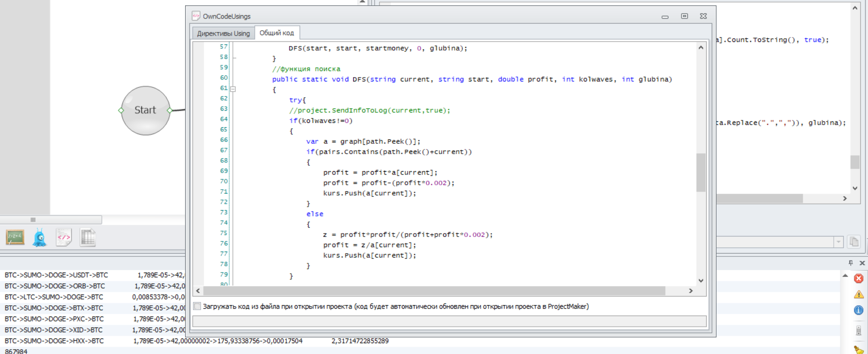The width and height of the screenshot is (868, 354).
Task: Switch to the Общий код tab
Action: (x=277, y=33)
